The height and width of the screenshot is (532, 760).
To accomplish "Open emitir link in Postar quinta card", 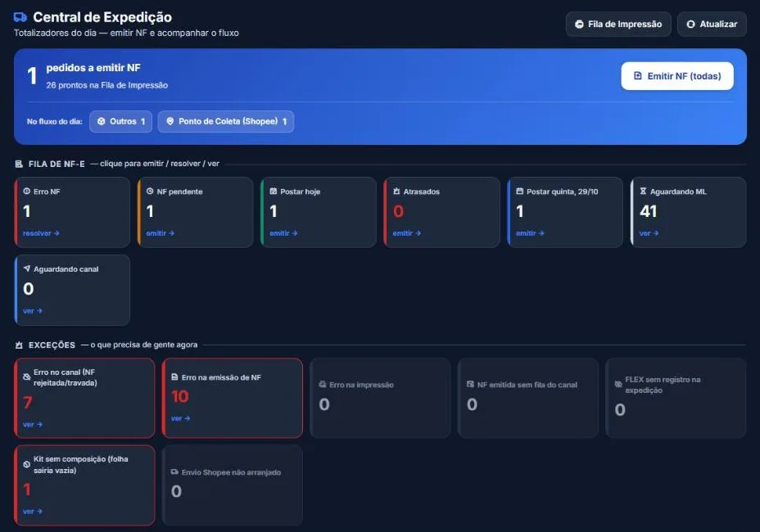I will [530, 233].
